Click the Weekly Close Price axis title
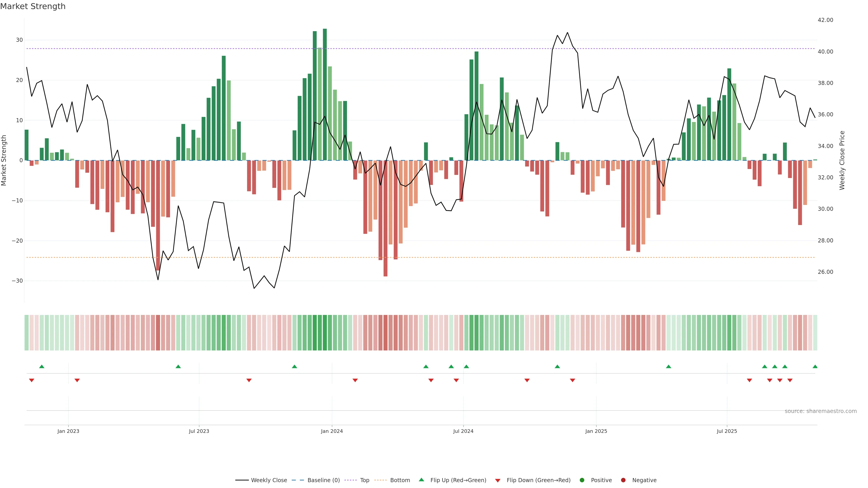This screenshot has width=868, height=488. pos(842,160)
